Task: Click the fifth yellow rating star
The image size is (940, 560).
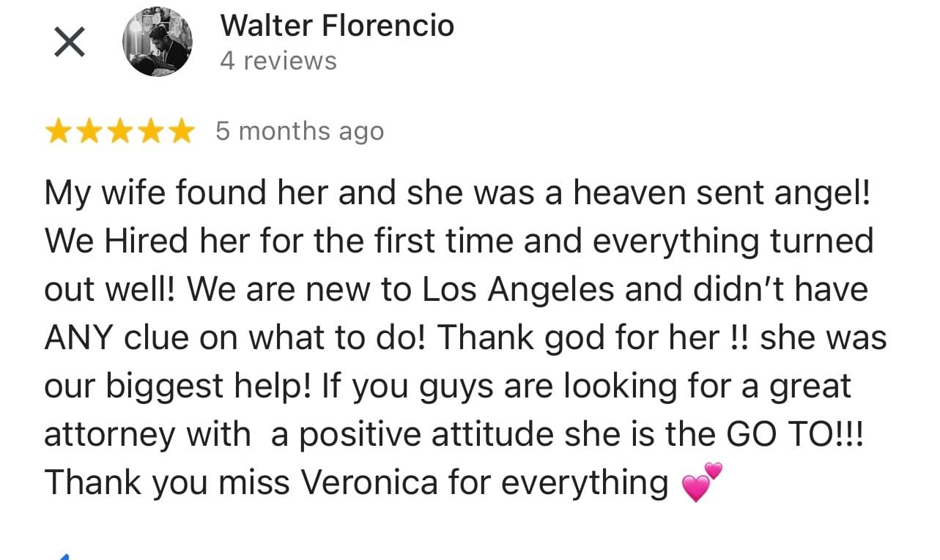Action: click(181, 132)
